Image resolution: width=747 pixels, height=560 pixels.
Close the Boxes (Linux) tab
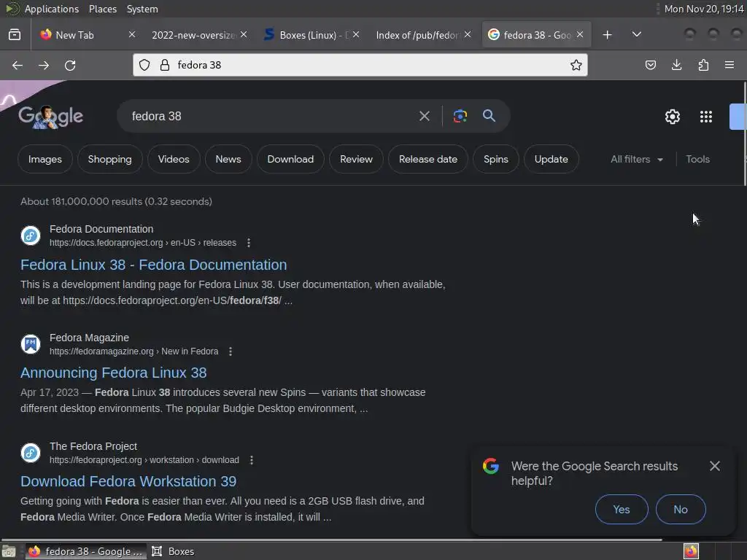pyautogui.click(x=356, y=35)
